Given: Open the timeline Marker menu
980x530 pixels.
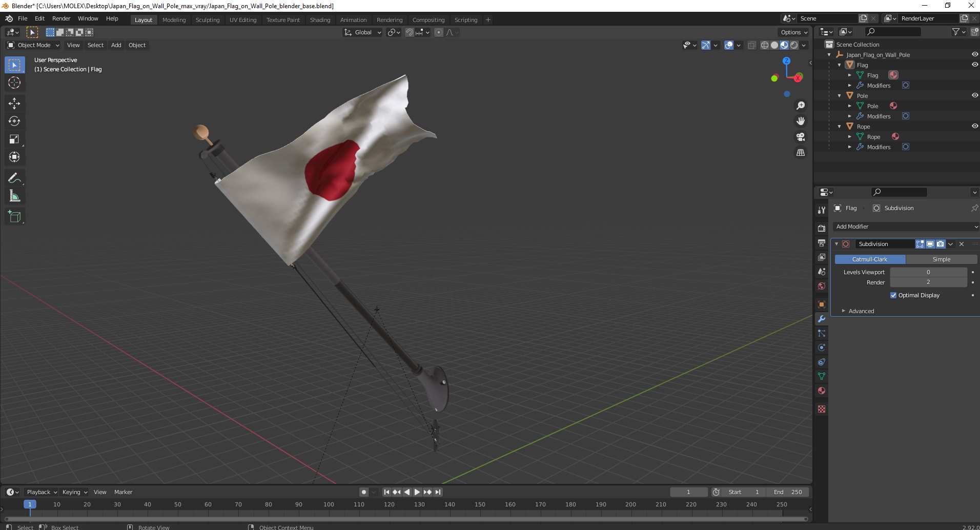Looking at the screenshot, I should click(123, 492).
